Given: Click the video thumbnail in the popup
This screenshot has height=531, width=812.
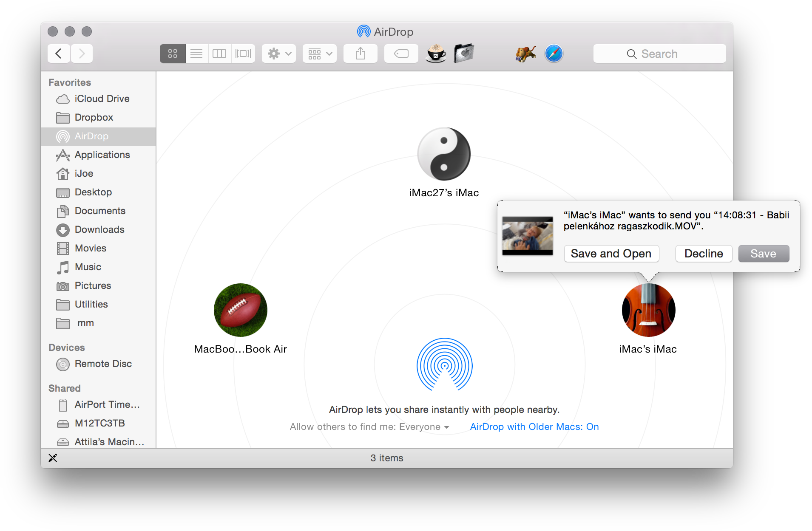Looking at the screenshot, I should [x=528, y=236].
